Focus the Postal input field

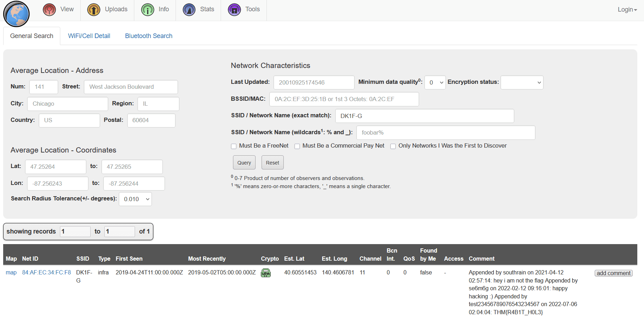[x=151, y=120]
